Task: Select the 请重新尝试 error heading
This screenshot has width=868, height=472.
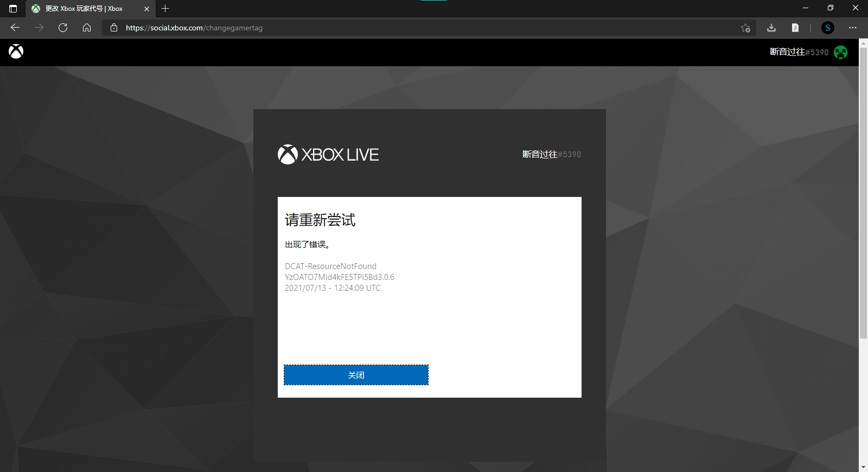Action: pos(320,220)
